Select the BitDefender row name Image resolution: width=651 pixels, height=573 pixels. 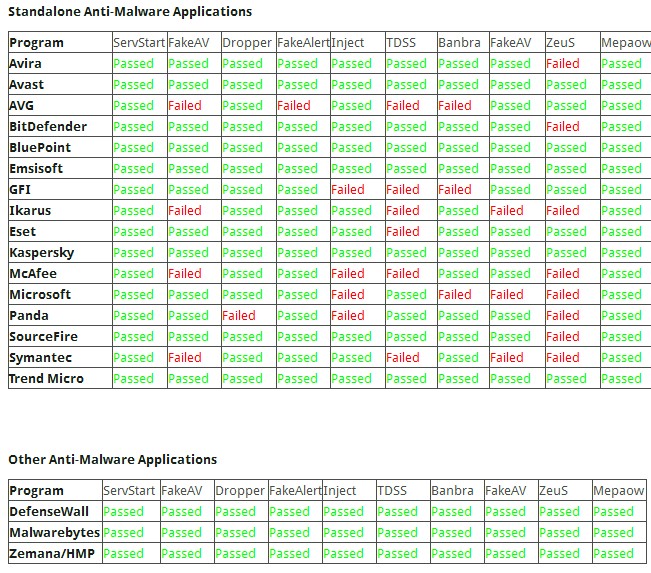click(x=48, y=127)
